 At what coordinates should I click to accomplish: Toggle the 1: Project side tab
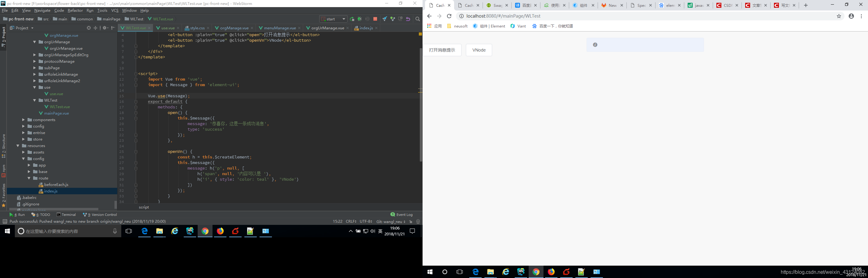(4, 37)
